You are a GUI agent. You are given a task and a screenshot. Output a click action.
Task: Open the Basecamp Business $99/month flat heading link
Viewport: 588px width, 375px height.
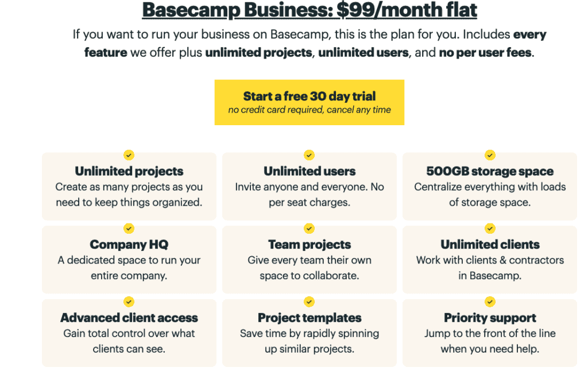coord(310,10)
